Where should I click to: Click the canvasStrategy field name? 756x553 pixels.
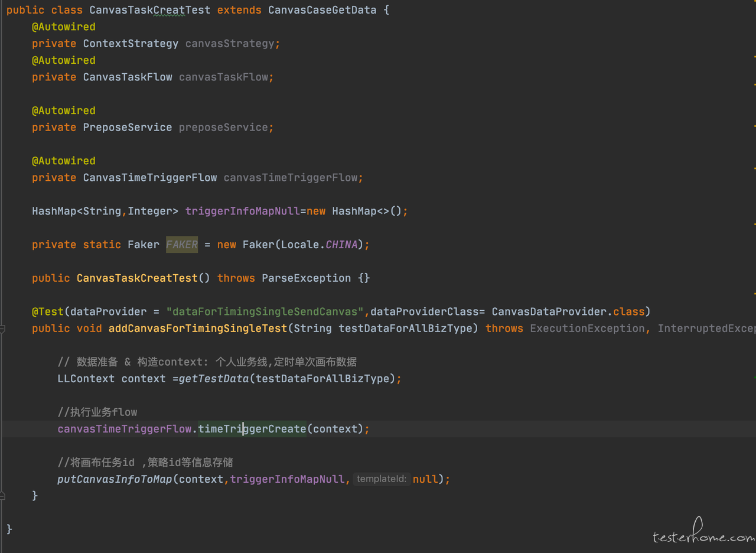coord(230,44)
